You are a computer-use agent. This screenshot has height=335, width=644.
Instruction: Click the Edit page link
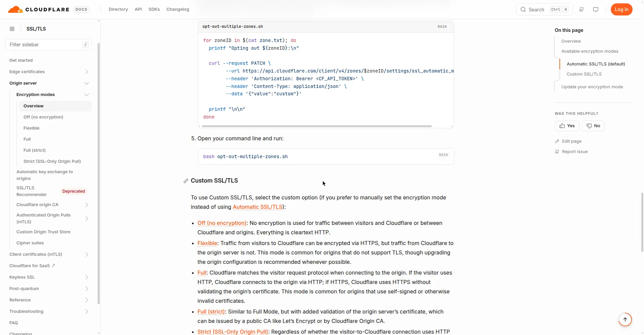568,141
